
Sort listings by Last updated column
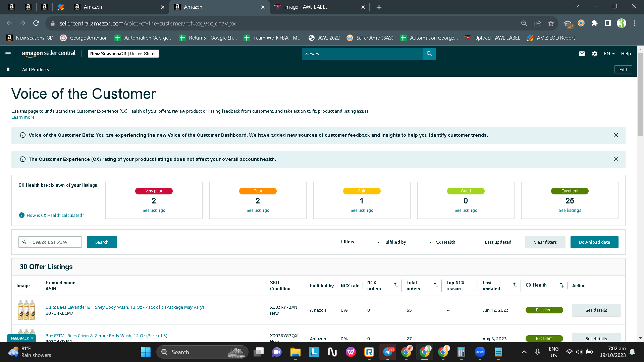tap(515, 285)
